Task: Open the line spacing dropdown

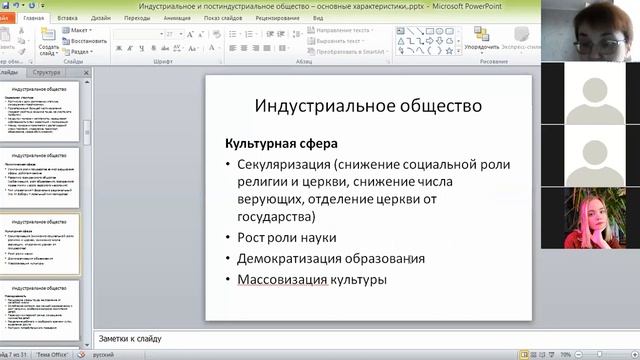Action: 298,34
